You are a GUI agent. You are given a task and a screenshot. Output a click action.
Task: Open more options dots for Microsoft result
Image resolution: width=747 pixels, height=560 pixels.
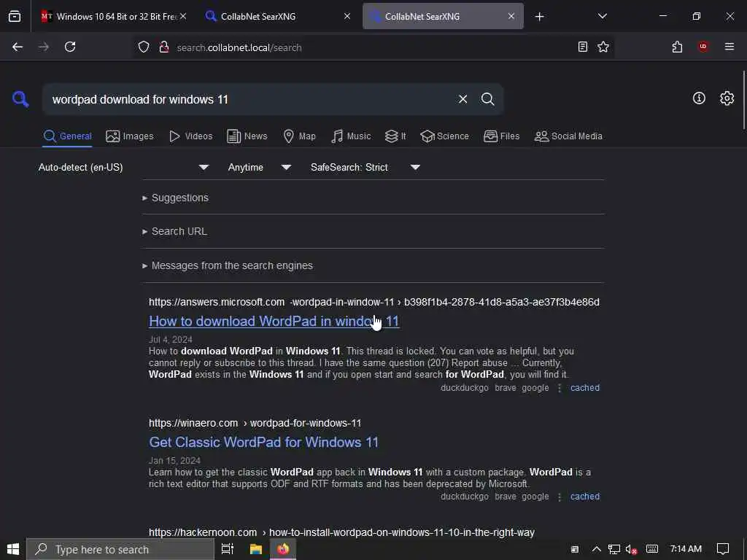(560, 388)
